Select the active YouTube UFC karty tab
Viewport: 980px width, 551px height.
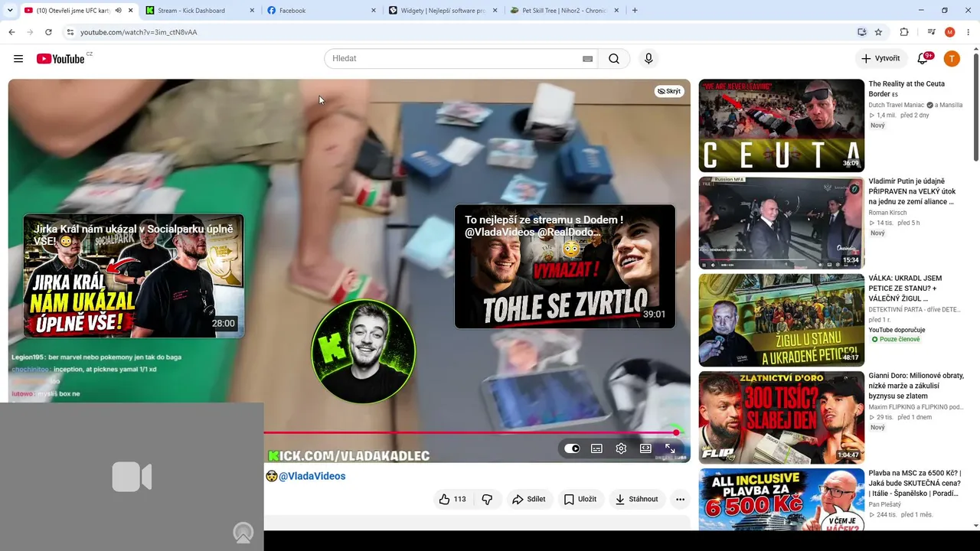click(77, 11)
